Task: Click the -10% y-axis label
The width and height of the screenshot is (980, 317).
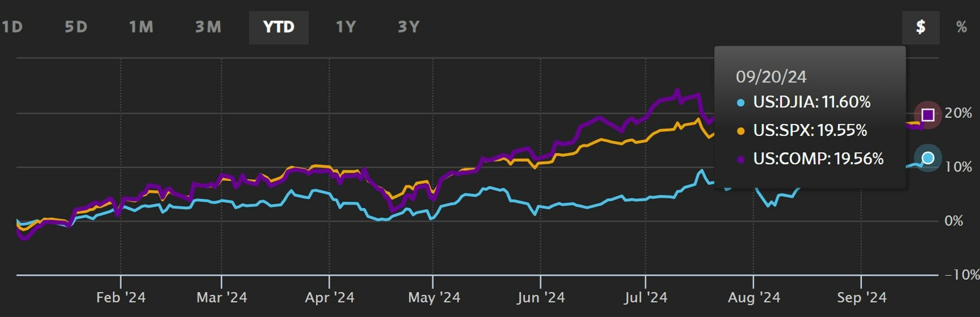Action: pyautogui.click(x=962, y=275)
